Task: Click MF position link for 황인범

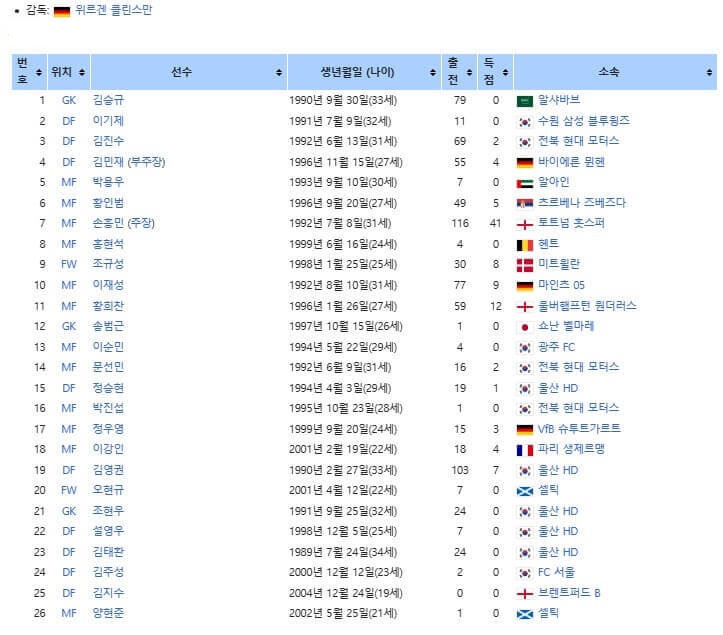Action: [69, 203]
